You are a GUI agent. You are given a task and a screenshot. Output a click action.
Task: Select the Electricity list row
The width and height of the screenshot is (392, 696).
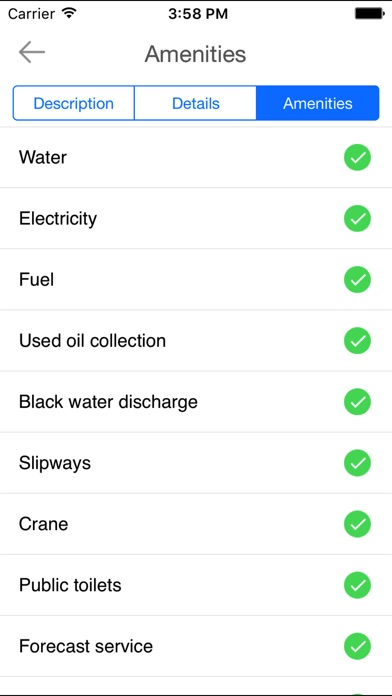pos(196,218)
